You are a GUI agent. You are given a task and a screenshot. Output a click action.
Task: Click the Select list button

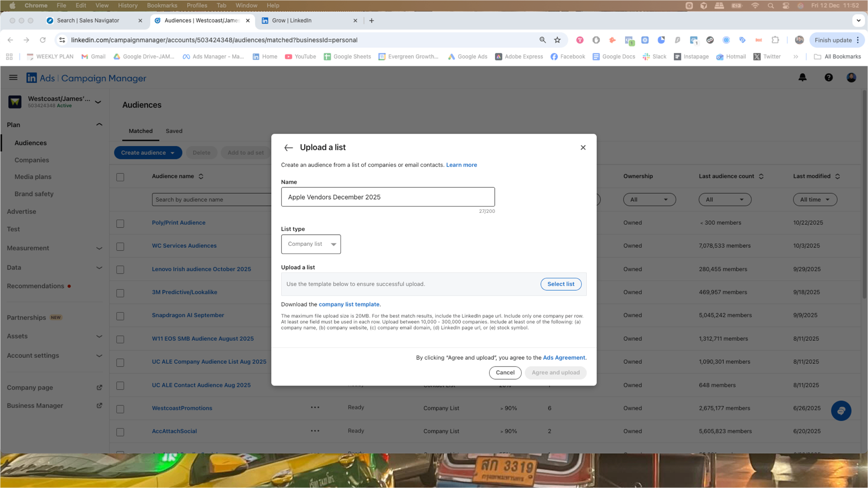pyautogui.click(x=561, y=284)
